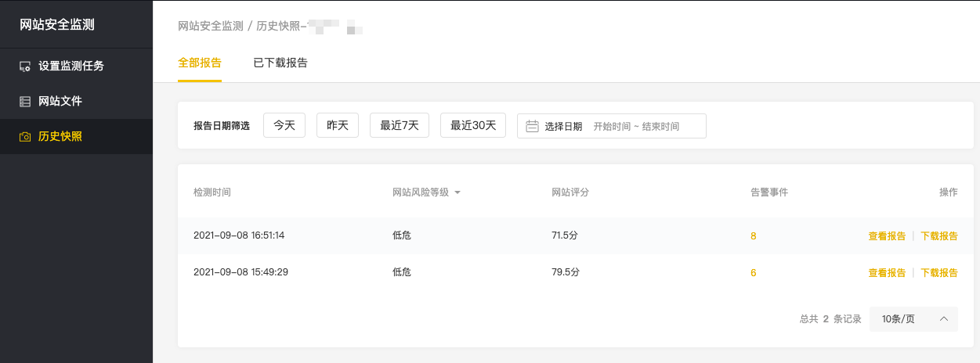View report for 16:51:14 detection
The width and height of the screenshot is (980, 363).
(887, 236)
